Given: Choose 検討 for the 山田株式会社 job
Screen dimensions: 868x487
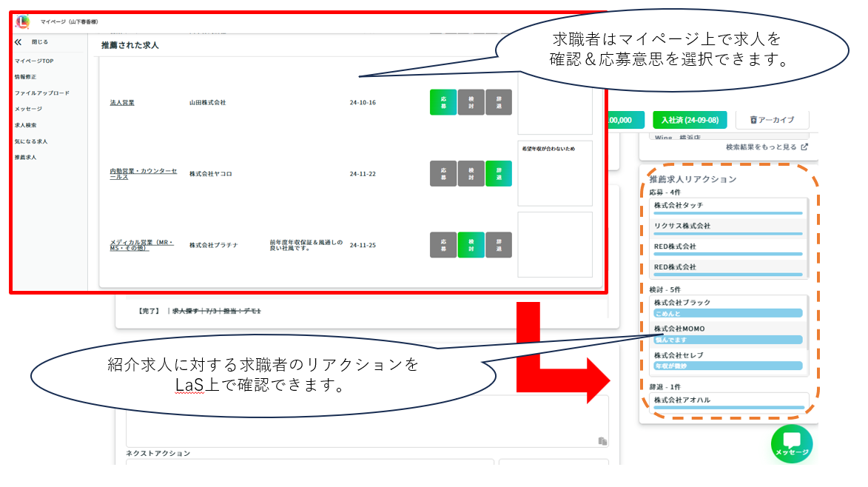Looking at the screenshot, I should tap(471, 102).
